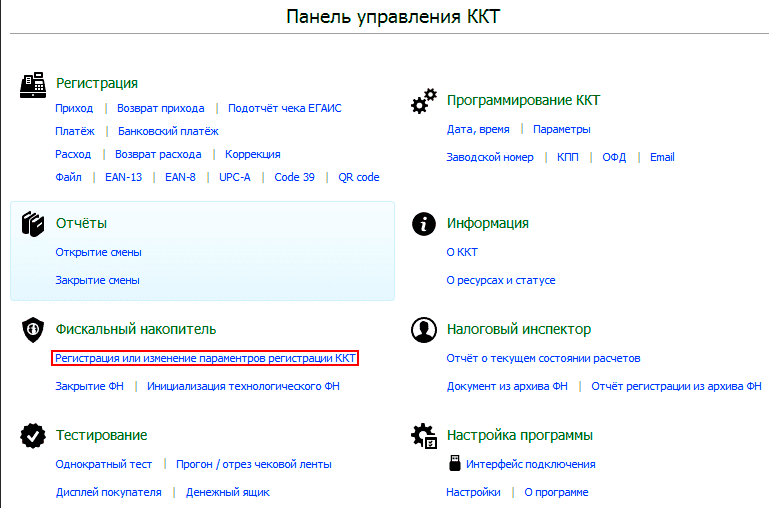Viewport: 769px width, 508px height.
Task: Open Регистрация или изменение параметров регистрации ККТ
Action: click(205, 358)
